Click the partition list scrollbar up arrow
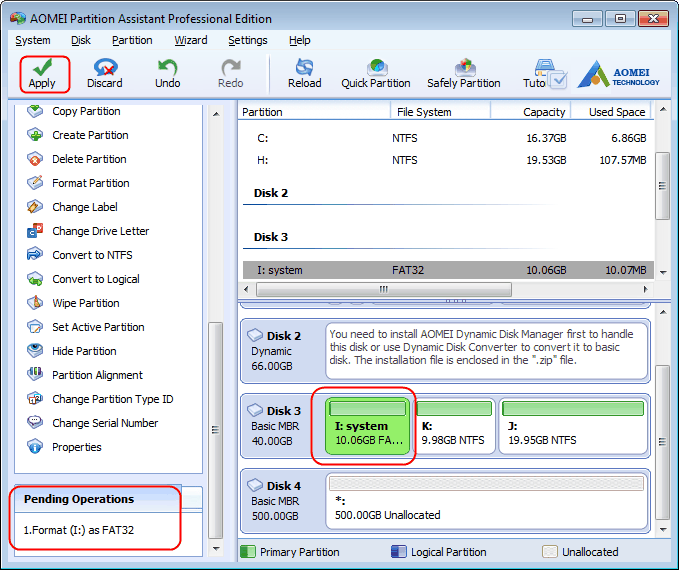 tap(663, 109)
